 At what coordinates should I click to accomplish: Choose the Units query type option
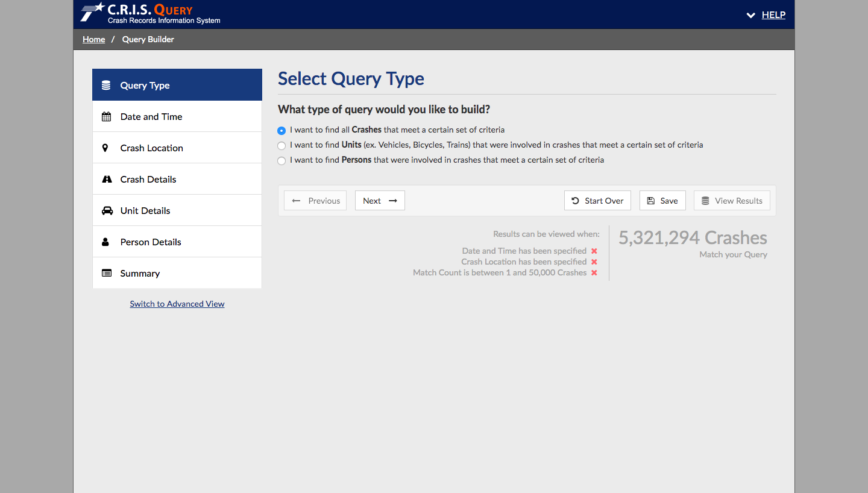281,145
